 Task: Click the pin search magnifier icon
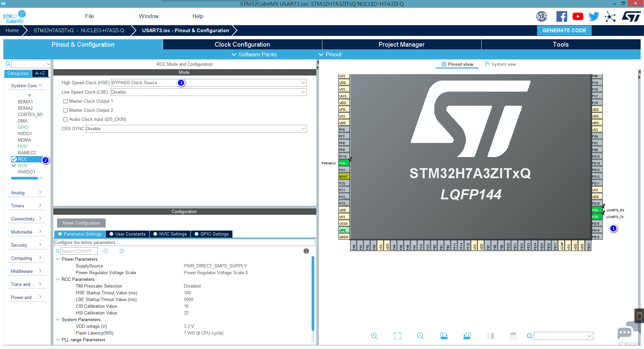pos(530,336)
